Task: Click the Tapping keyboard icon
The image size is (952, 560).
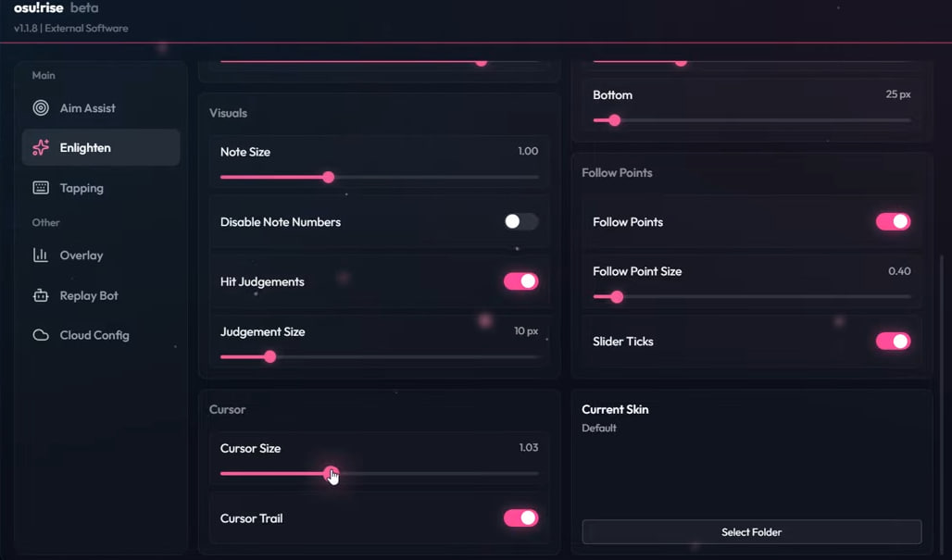Action: click(41, 188)
